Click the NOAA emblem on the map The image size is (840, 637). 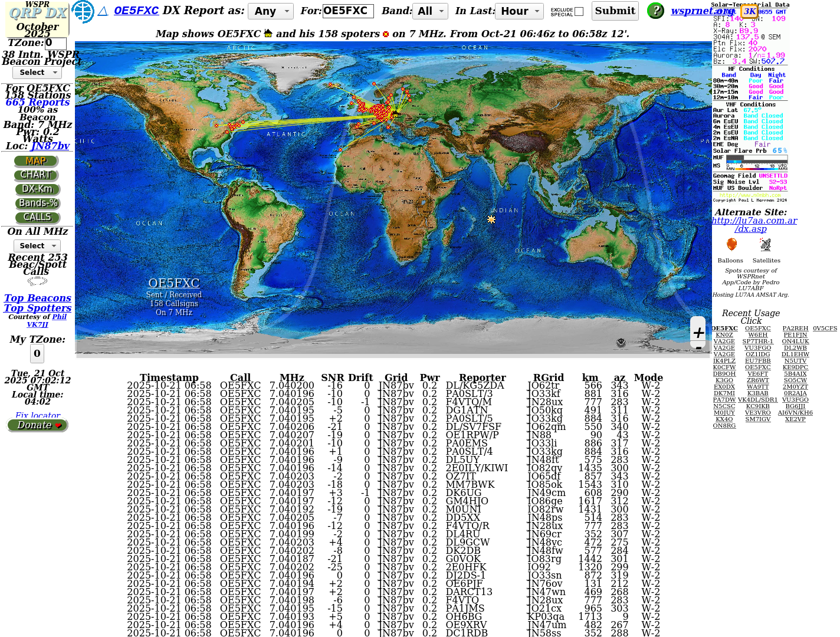[621, 343]
